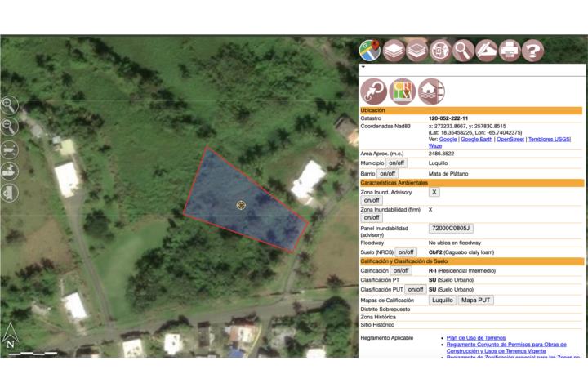Toggle Barrio layer on/off
The width and height of the screenshot is (588, 392).
point(386,174)
